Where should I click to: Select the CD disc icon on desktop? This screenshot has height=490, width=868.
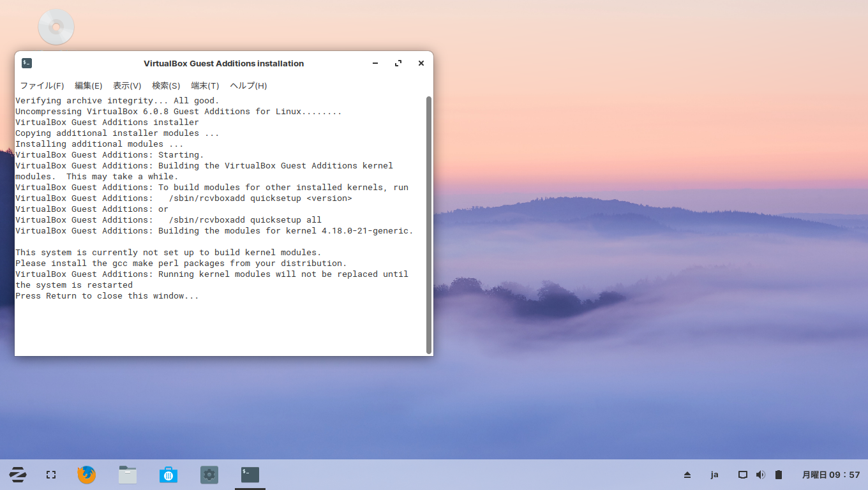[x=56, y=27]
